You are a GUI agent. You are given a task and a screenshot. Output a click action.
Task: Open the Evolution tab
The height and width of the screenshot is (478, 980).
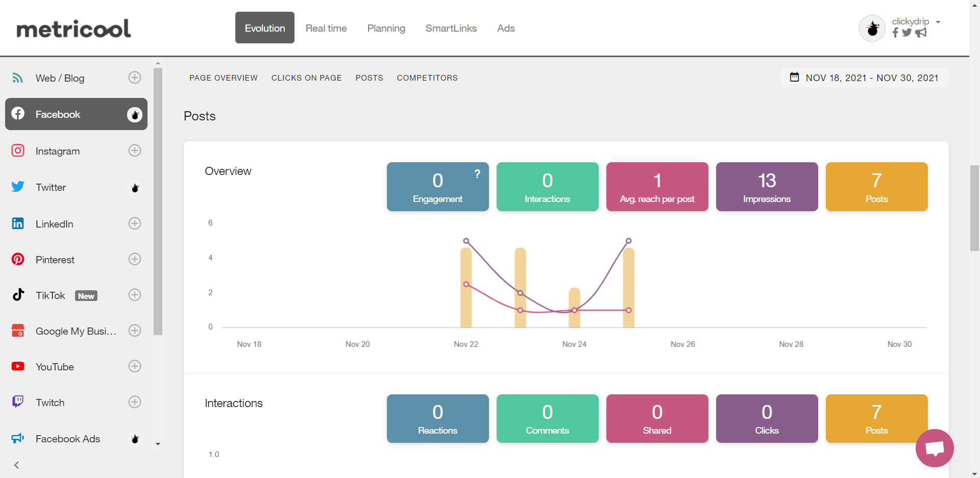(265, 28)
